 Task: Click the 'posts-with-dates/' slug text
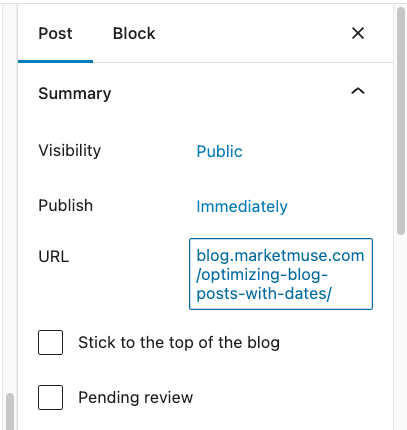[264, 294]
